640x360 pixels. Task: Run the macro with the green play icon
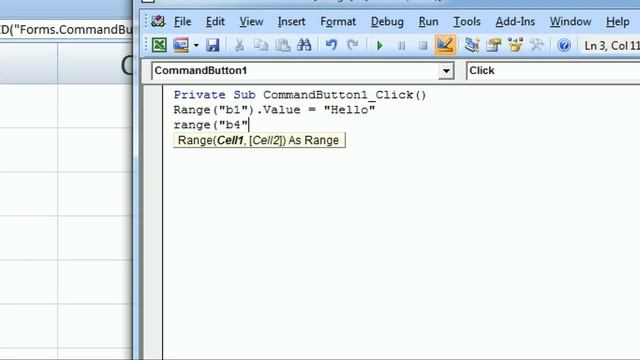(380, 45)
